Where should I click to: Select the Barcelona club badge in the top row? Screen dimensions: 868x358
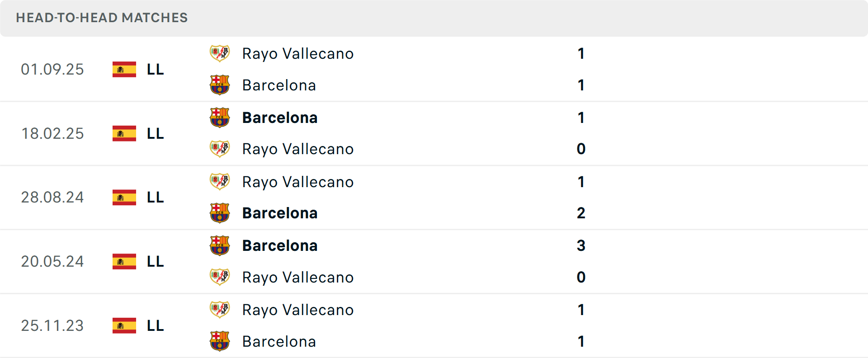tap(220, 85)
